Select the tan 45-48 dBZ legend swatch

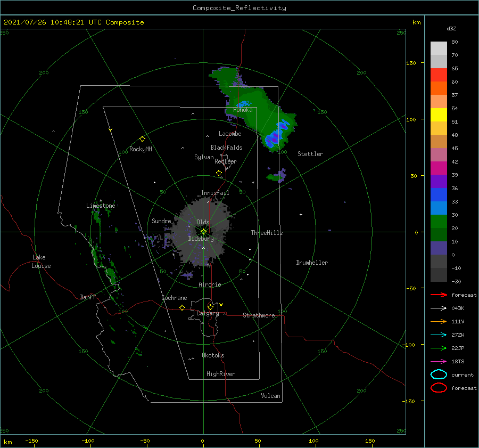click(439, 141)
